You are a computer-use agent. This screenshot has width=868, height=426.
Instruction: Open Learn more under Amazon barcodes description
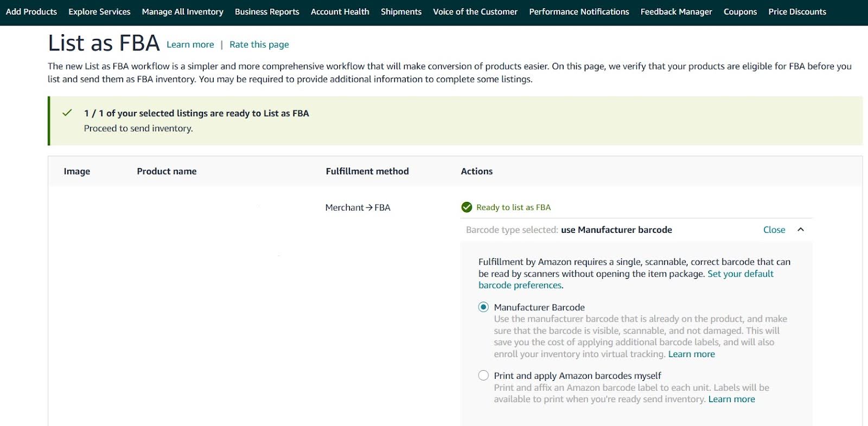coord(731,399)
